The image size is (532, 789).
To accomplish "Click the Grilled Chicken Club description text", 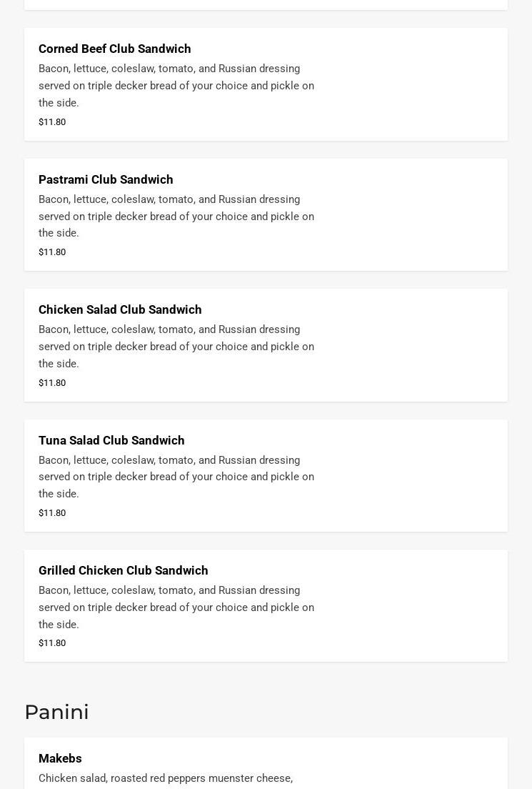I will [x=176, y=607].
